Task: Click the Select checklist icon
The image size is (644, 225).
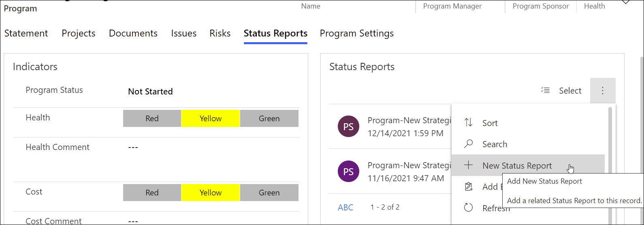Action: pos(545,90)
